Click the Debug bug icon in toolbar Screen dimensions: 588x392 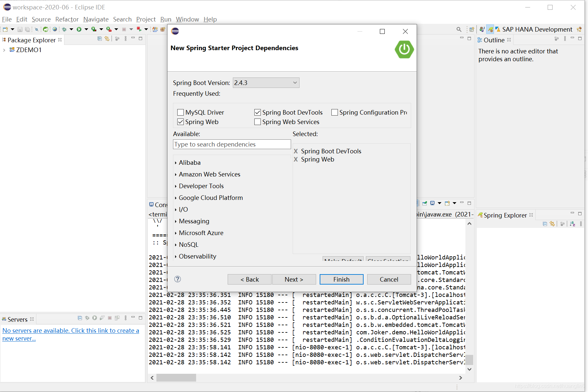[x=64, y=29]
